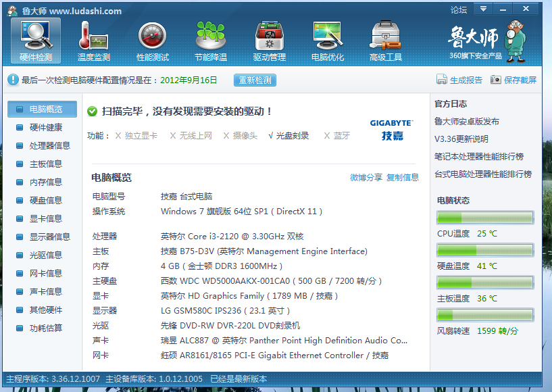
Task: Click the 4 GB 金士顿 DDR3 memory value
Action: click(x=222, y=266)
